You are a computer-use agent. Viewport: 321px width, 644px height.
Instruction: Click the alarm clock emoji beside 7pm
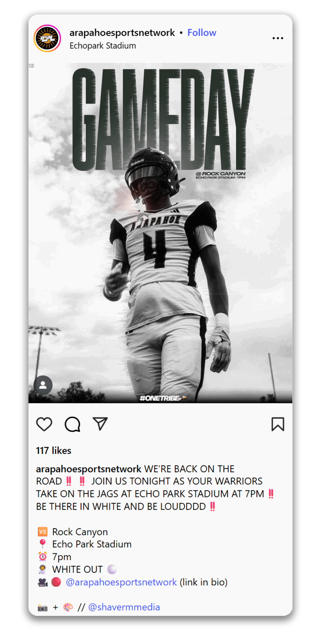tap(43, 557)
